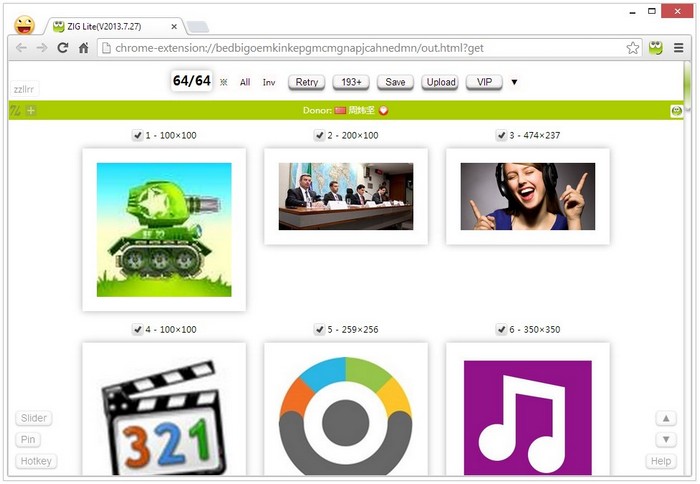700x484 pixels.
Task: Open a new browser tab
Action: click(198, 27)
